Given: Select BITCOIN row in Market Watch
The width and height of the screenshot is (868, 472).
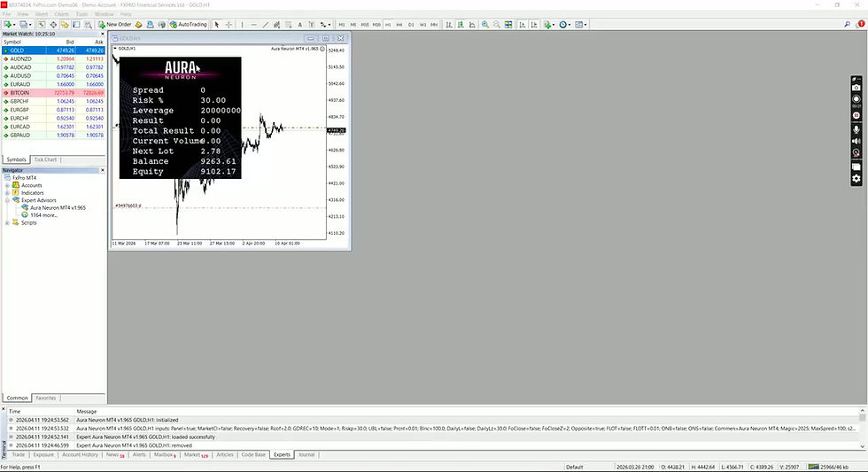Looking at the screenshot, I should point(53,93).
